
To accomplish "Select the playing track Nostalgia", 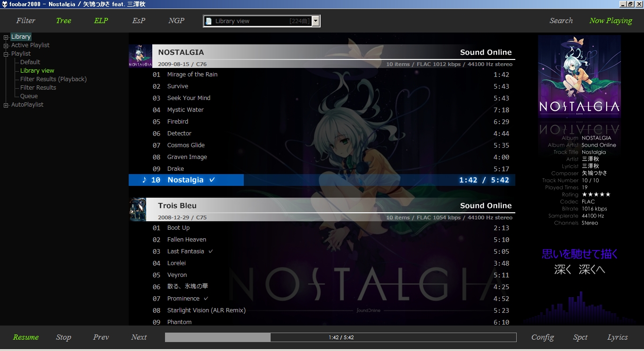I will [x=322, y=180].
